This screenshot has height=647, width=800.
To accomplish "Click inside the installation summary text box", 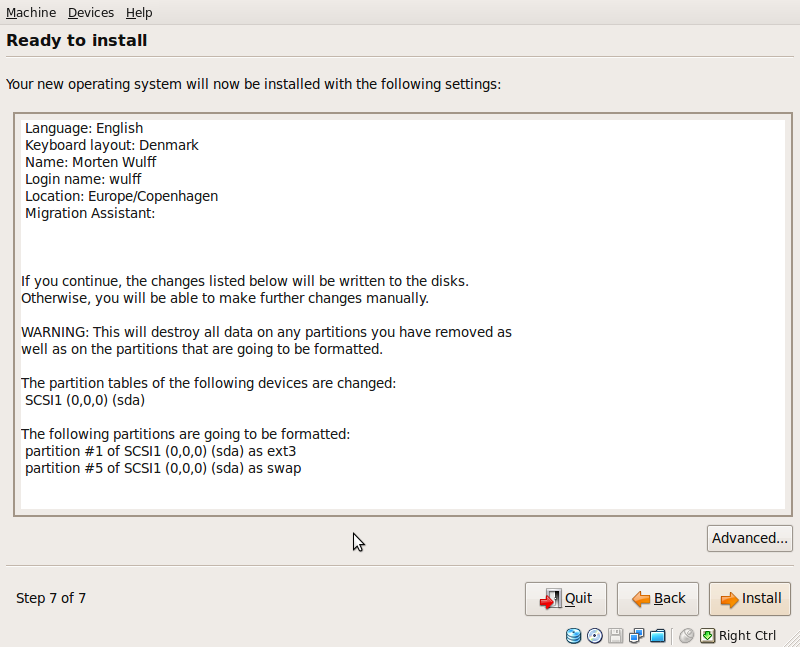I will pyautogui.click(x=403, y=314).
